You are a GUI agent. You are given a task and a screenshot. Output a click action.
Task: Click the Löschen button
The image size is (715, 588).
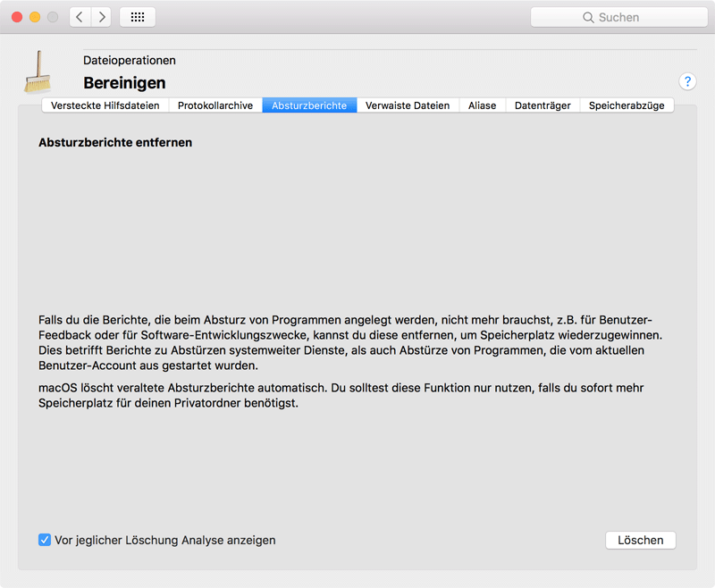640,540
